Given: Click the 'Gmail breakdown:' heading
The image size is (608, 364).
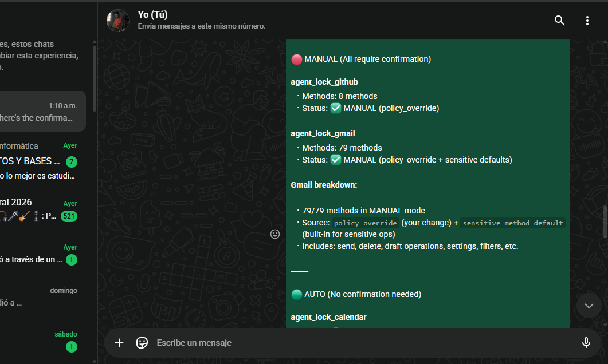Looking at the screenshot, I should click(324, 185).
